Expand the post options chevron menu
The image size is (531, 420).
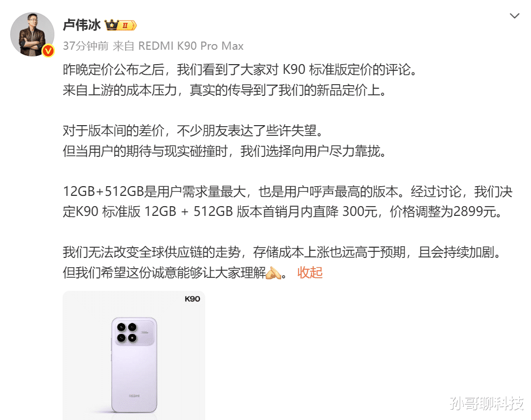(515, 16)
